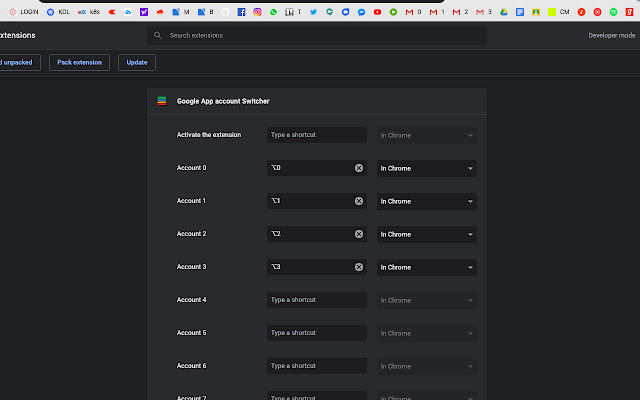Open Account 6 scope dropdown
640x400 pixels.
click(x=427, y=367)
